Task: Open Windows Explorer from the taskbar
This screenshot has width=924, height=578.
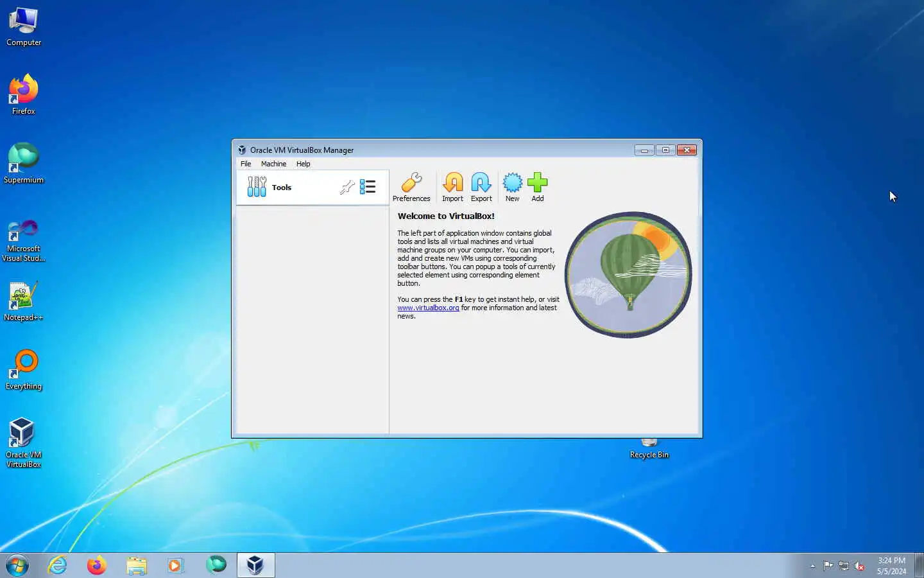Action: click(137, 565)
